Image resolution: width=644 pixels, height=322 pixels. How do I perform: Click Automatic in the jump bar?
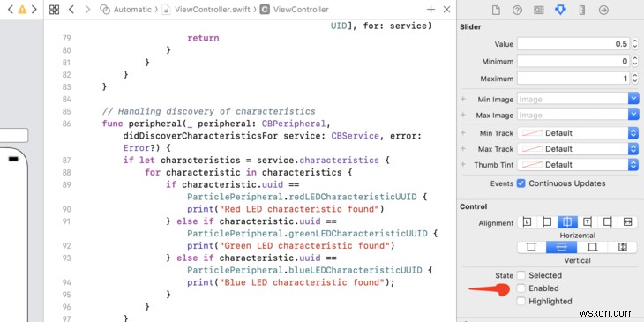132,10
